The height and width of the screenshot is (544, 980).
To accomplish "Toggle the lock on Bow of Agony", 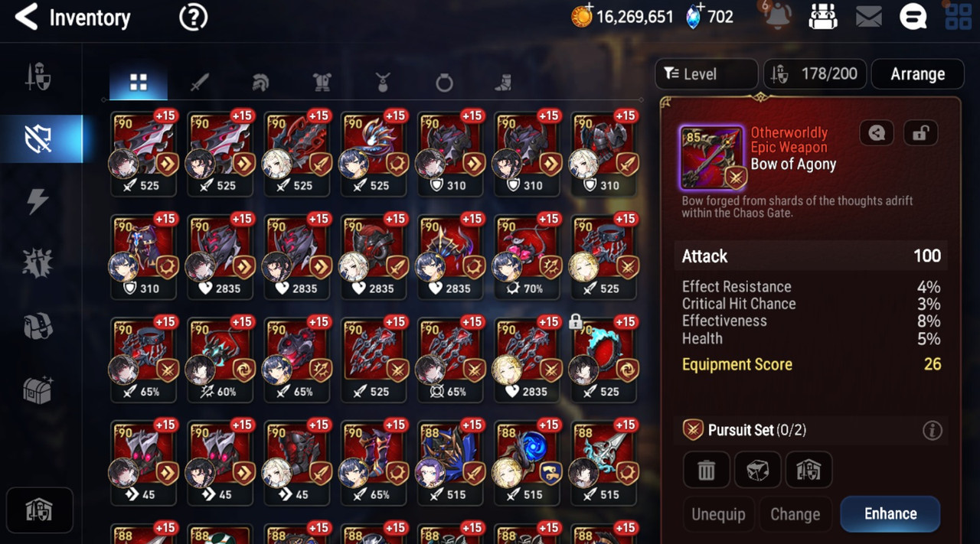I will tap(920, 134).
